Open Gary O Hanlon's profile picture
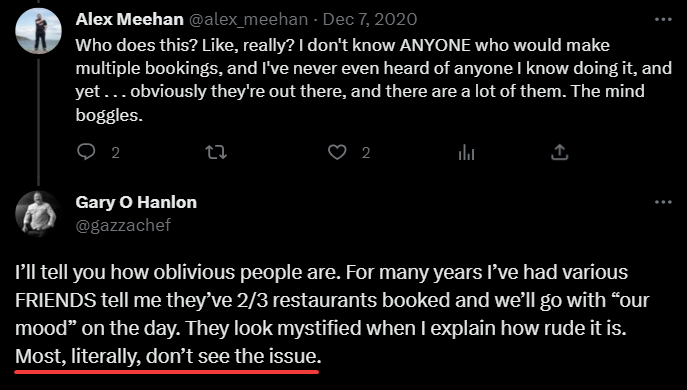This screenshot has width=687, height=390. click(x=39, y=214)
